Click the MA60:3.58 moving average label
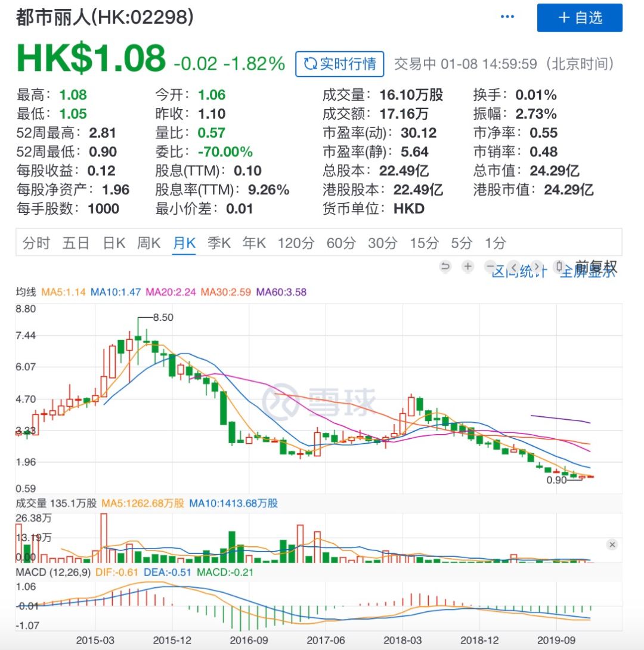Viewport: 644px width, 650px height. click(281, 292)
